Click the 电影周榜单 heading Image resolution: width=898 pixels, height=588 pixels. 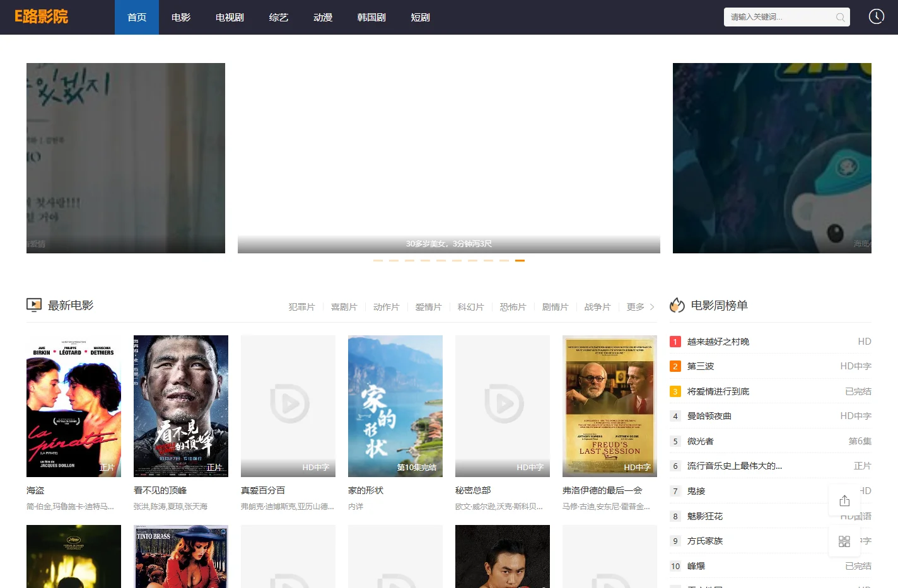(x=720, y=306)
